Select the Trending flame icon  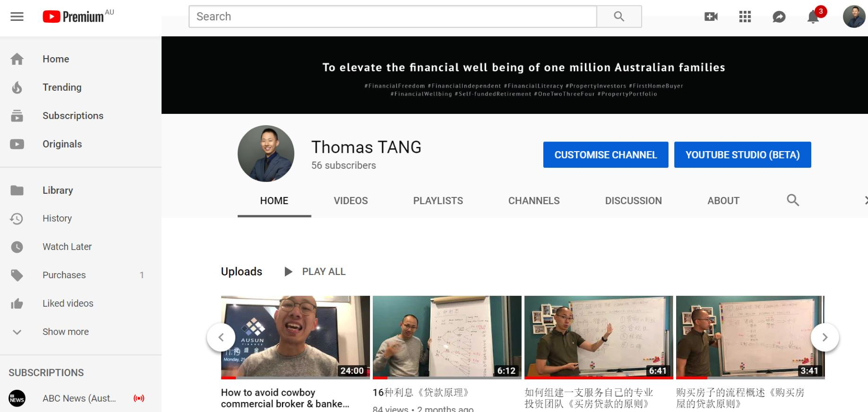[x=17, y=87]
